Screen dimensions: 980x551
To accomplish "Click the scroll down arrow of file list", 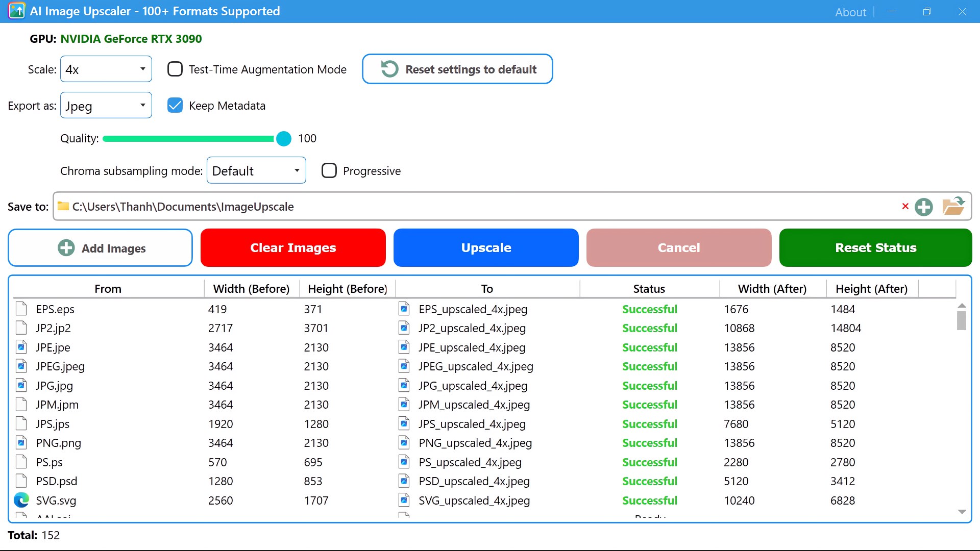I will point(962,511).
